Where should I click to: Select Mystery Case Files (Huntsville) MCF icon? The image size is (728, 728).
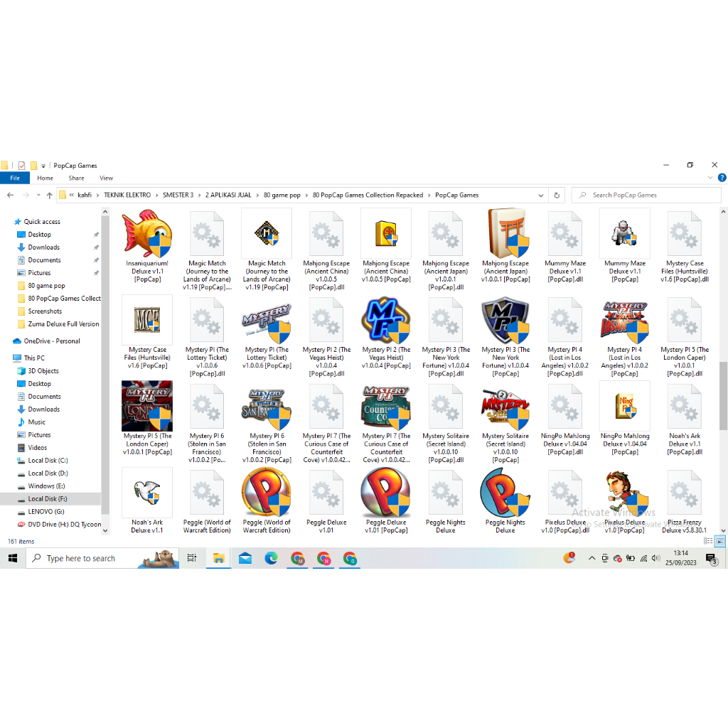(147, 319)
